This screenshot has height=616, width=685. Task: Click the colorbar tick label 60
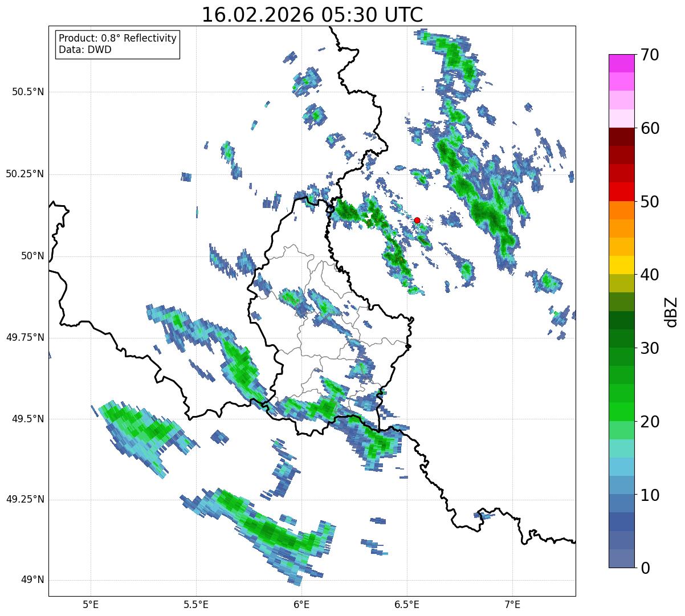650,128
